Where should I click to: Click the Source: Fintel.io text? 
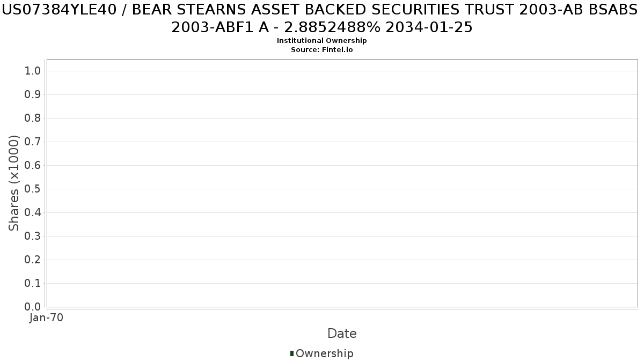point(322,49)
